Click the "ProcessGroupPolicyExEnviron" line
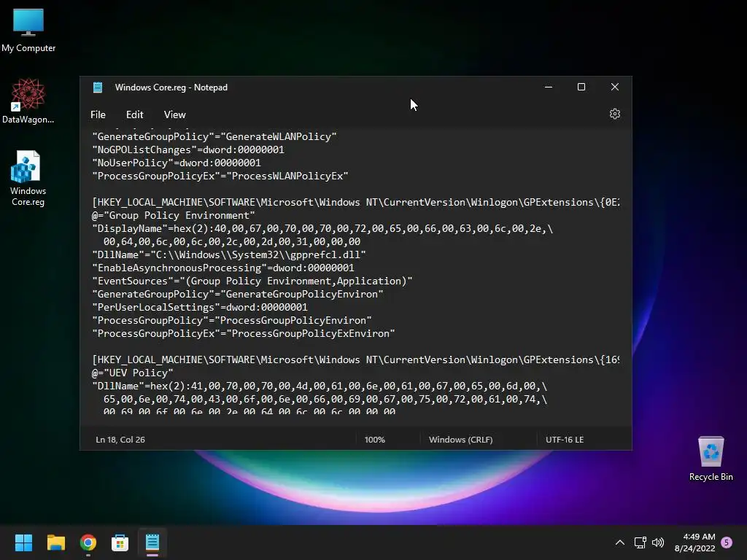Screen dimensions: 747x560 [244, 333]
